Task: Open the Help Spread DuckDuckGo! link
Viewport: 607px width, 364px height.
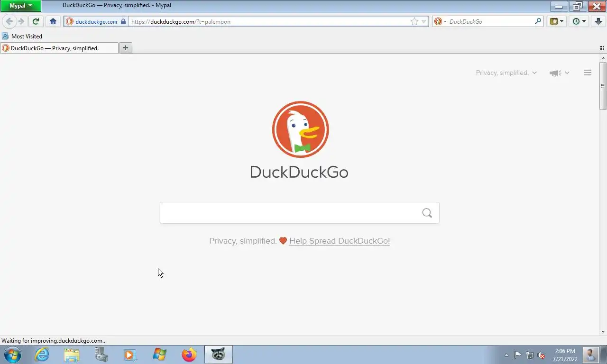Action: point(340,241)
